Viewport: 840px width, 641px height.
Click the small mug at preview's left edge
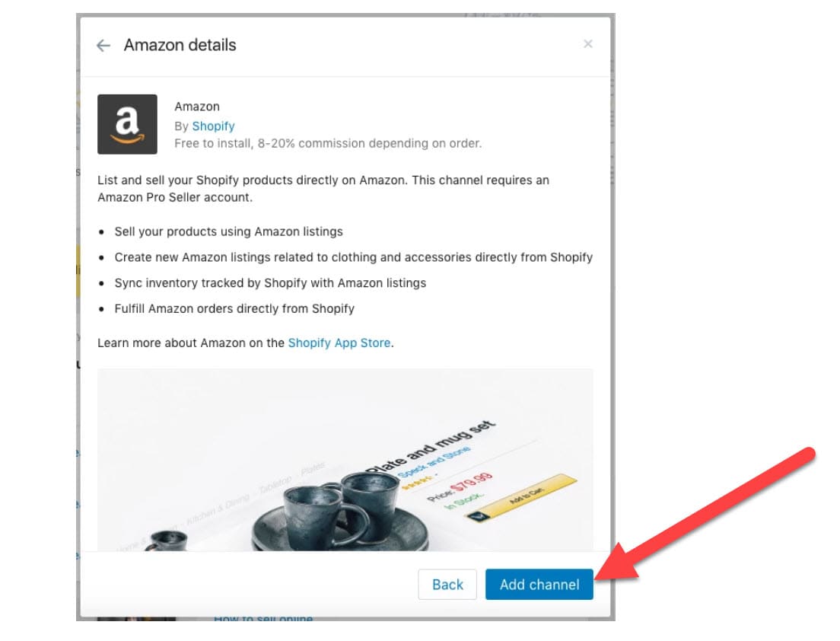coord(166,541)
